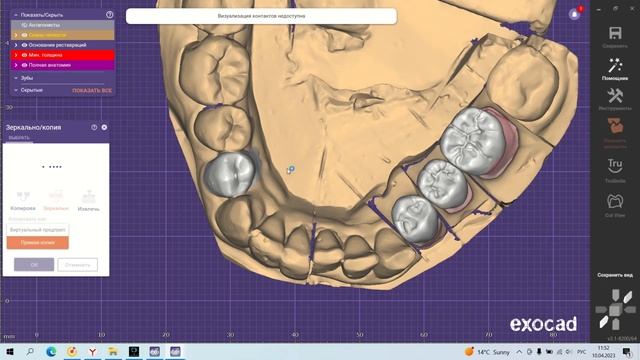
Task: Select the Зеркально (Mirror) mode icon
Action: pyautogui.click(x=56, y=196)
